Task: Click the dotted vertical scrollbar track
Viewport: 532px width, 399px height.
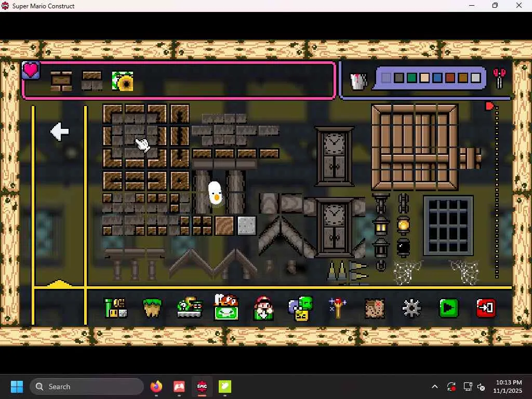Action: pyautogui.click(x=497, y=193)
